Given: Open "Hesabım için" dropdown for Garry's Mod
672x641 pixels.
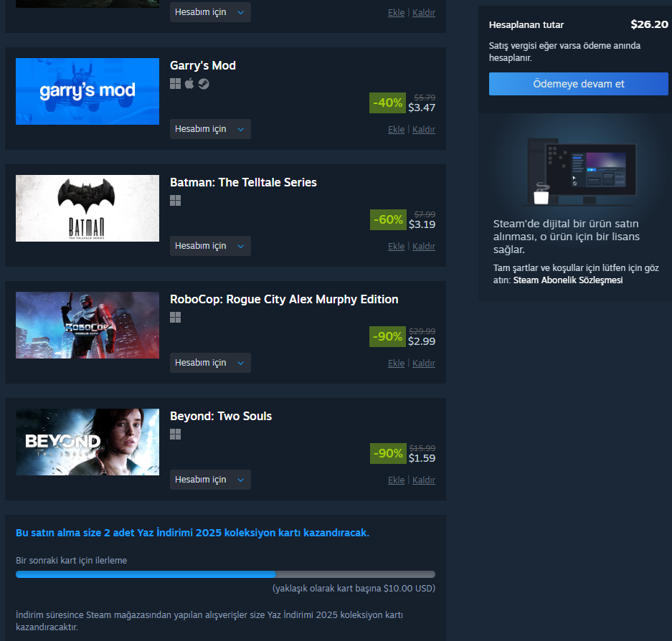Looking at the screenshot, I should pos(210,129).
